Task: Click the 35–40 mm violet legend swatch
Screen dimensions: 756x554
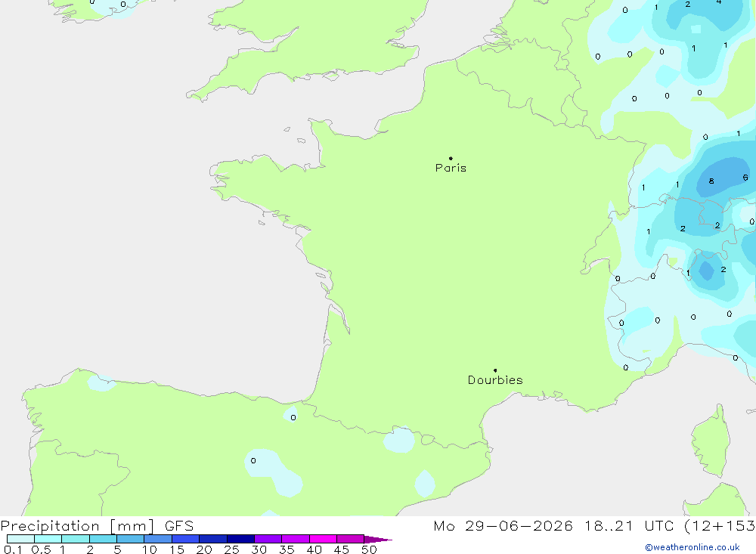Action: [296, 539]
